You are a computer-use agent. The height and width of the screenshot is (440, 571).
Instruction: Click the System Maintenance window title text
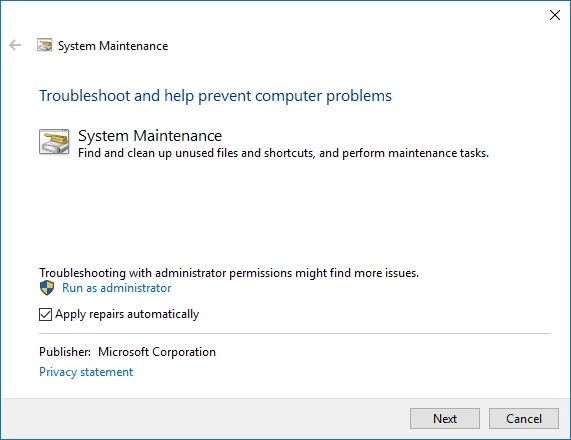pyautogui.click(x=113, y=46)
